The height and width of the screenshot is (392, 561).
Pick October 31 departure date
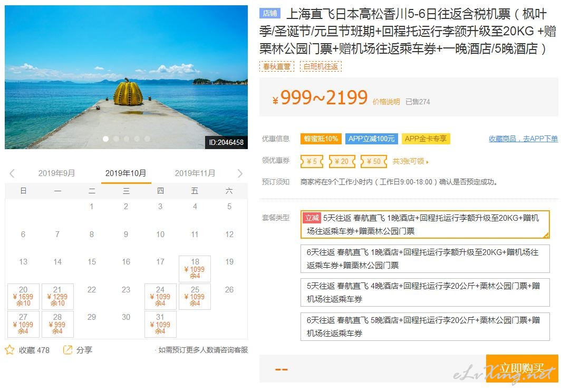160,324
